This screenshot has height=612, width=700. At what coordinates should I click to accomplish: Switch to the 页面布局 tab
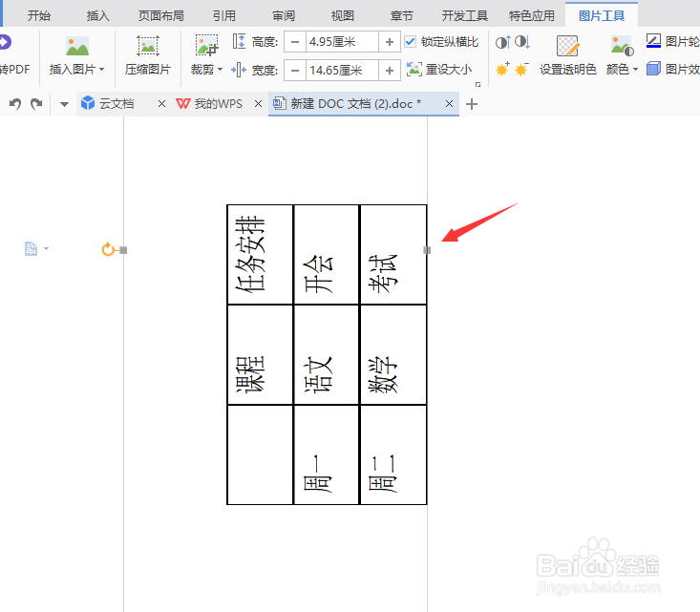tap(161, 16)
